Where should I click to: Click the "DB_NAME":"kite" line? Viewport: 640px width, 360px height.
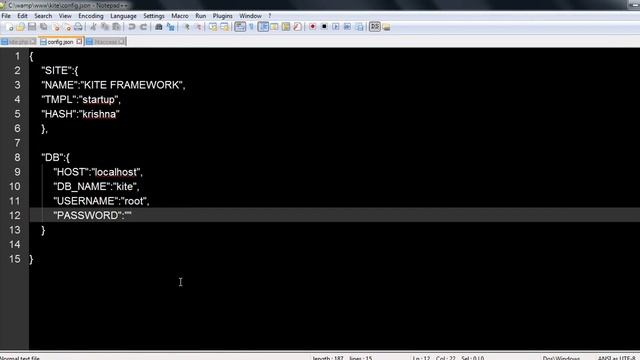tap(96, 186)
